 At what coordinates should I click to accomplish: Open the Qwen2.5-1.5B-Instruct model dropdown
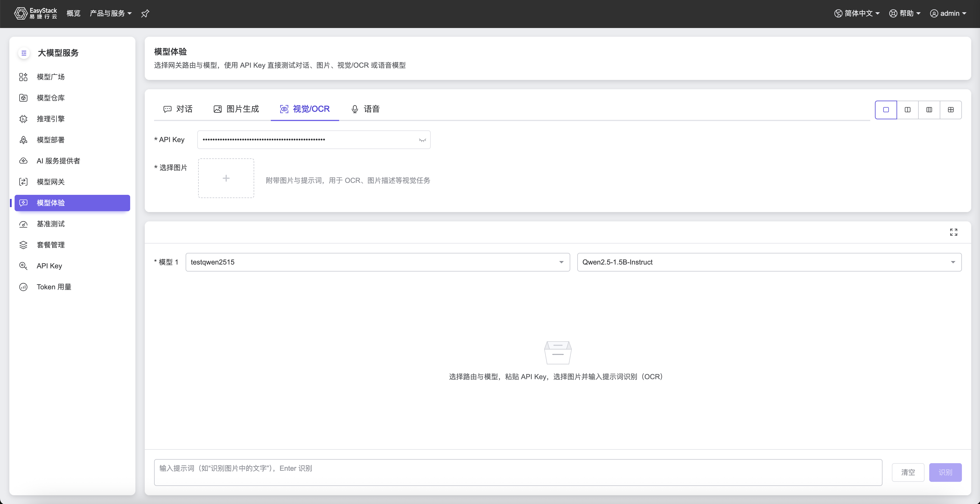[769, 262]
